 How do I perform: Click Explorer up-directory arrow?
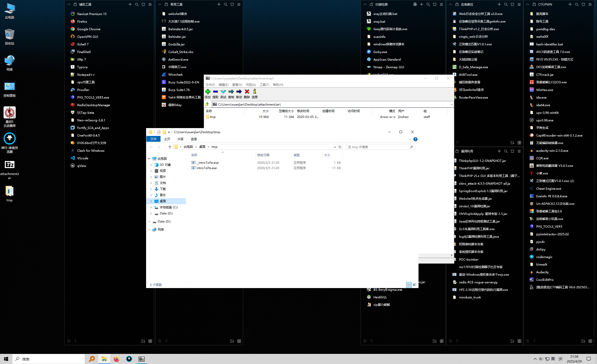pos(170,147)
